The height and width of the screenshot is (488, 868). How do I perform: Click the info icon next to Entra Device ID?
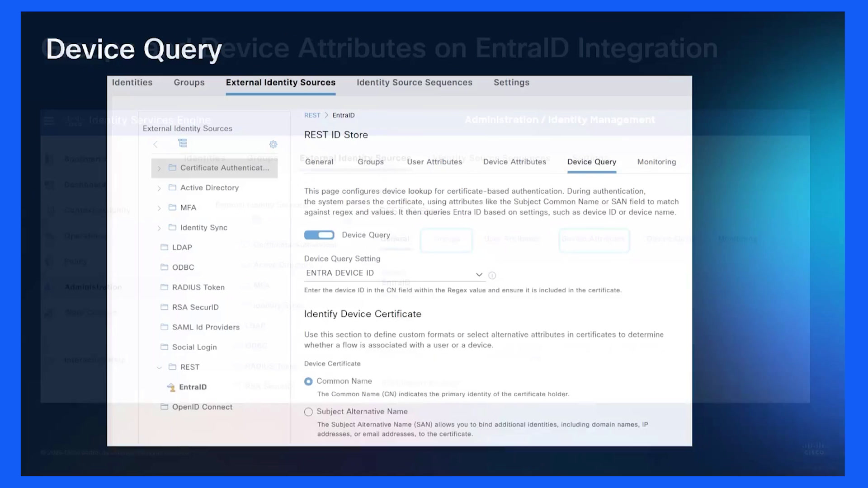tap(492, 275)
